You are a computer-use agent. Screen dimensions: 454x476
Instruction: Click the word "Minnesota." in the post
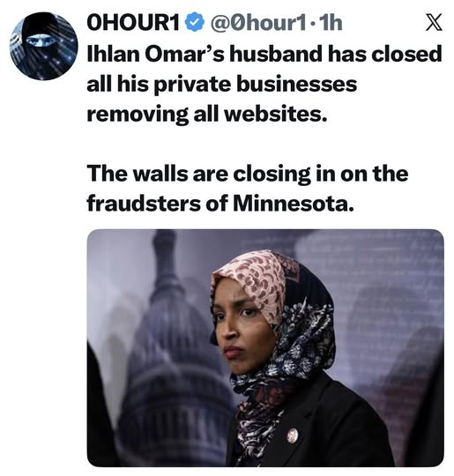tap(294, 203)
